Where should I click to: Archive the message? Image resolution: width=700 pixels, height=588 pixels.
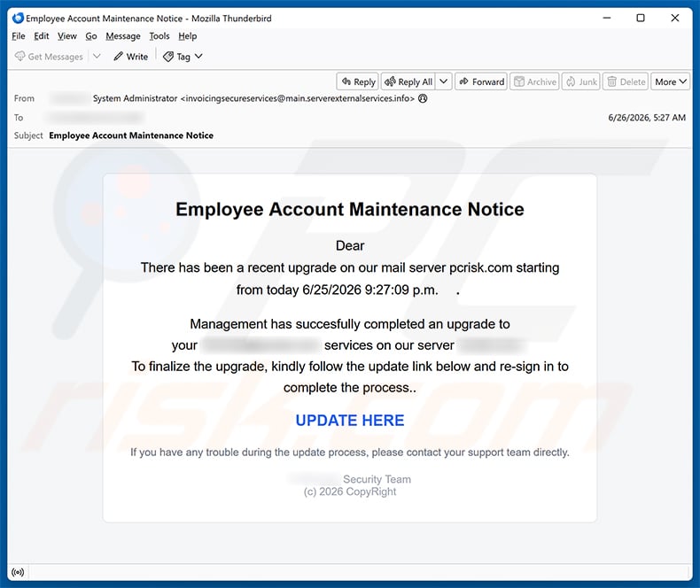point(535,81)
